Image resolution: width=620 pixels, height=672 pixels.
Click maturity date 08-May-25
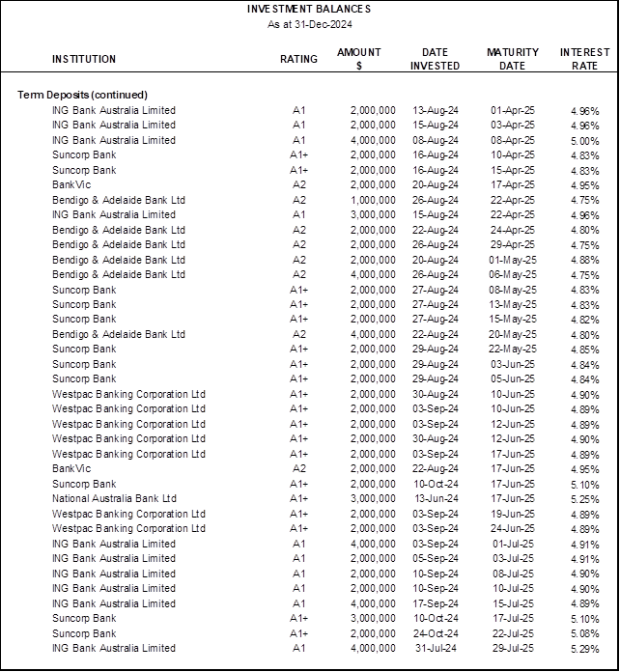[513, 291]
